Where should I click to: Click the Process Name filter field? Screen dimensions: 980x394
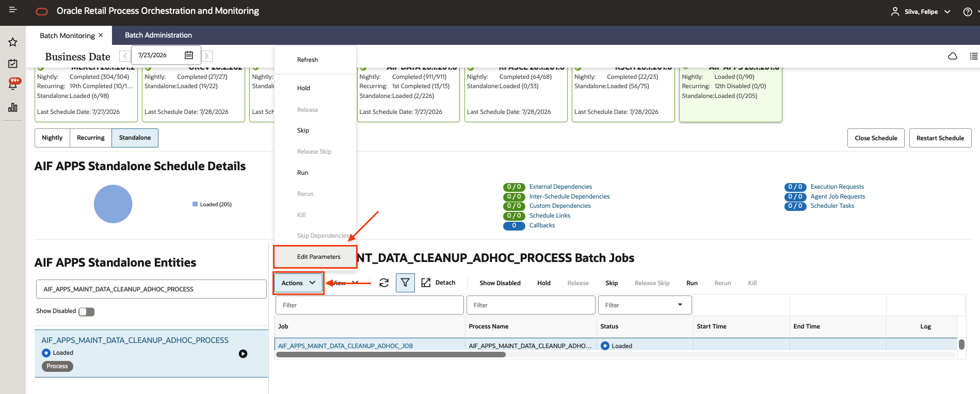(531, 305)
